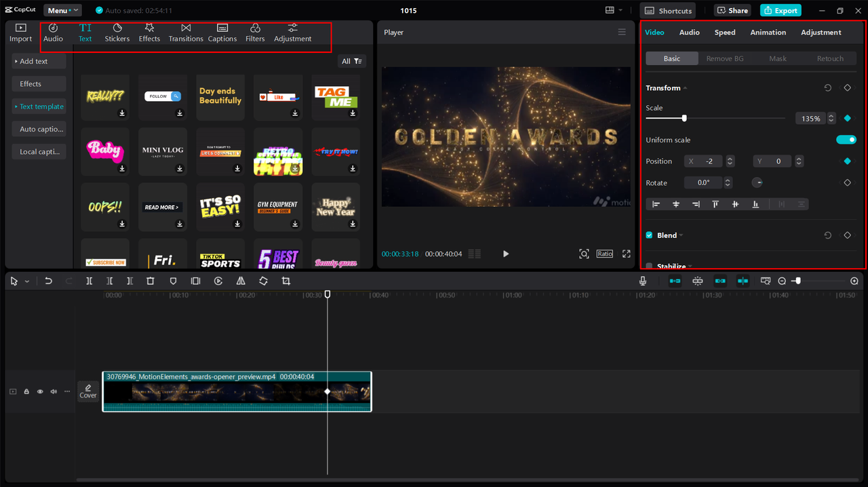
Task: Open the scale percentage stepper
Action: [x=831, y=119]
